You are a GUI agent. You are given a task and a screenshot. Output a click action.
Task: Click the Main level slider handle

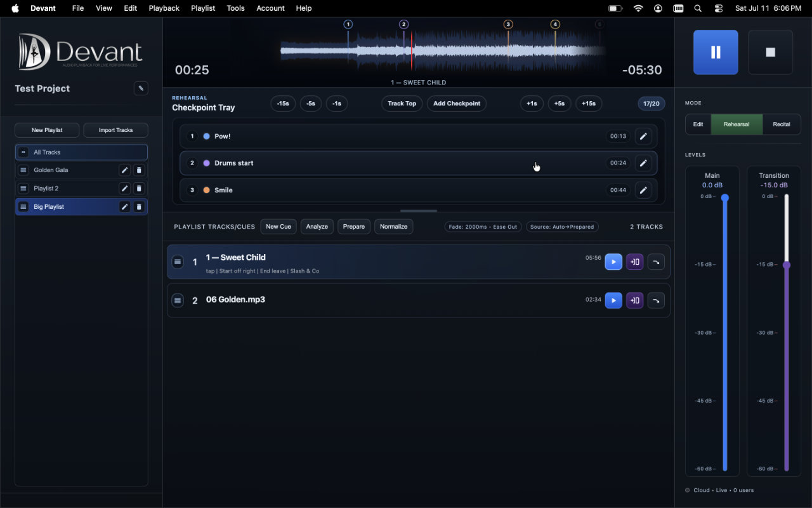pos(725,198)
